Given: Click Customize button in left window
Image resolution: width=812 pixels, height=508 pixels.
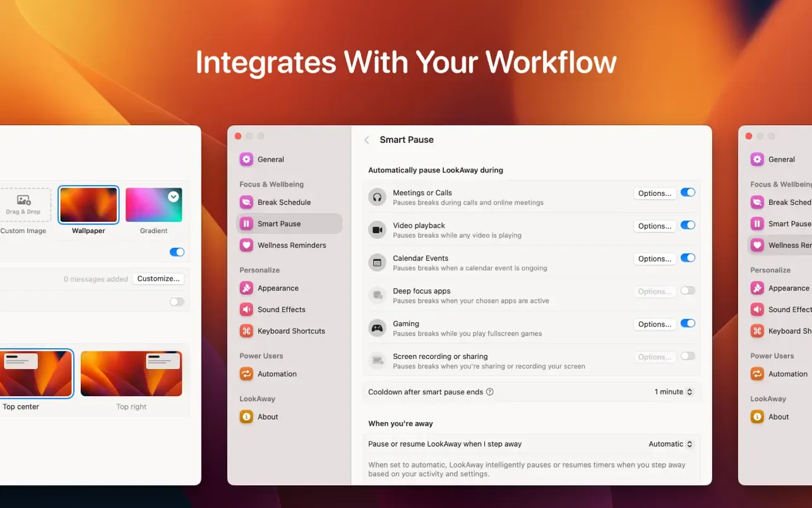Looking at the screenshot, I should [x=158, y=279].
